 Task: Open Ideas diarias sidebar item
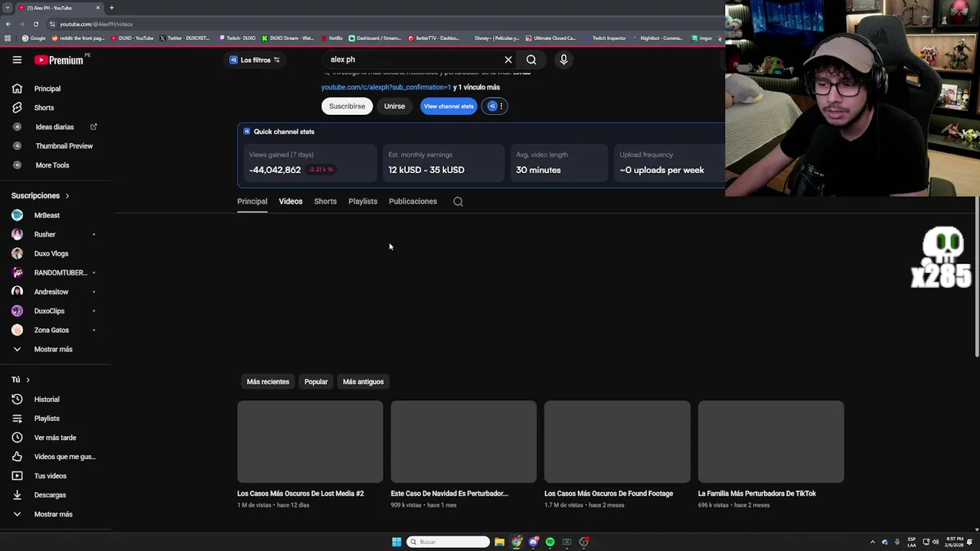tap(55, 127)
